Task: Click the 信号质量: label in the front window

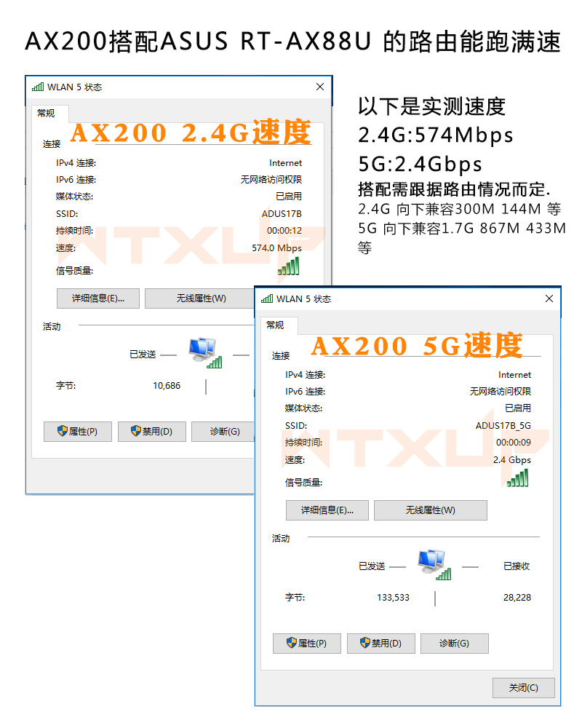Action: [x=303, y=483]
